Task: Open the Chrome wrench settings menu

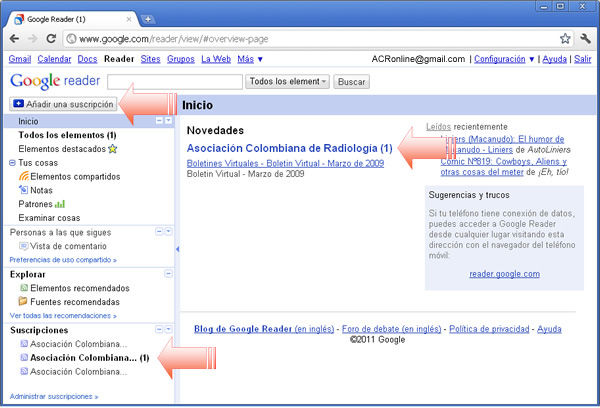Action: [x=585, y=39]
